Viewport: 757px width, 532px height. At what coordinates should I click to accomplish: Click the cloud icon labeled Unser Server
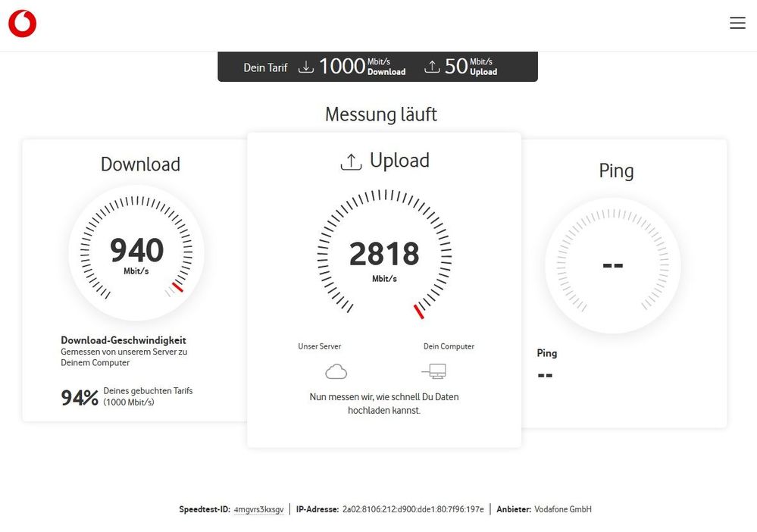click(336, 371)
